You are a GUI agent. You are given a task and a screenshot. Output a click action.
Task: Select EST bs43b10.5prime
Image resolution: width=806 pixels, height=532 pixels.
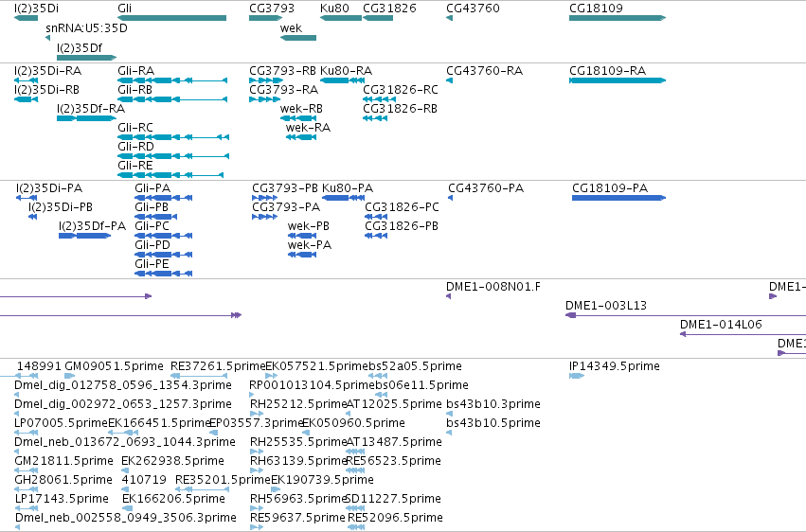449,434
